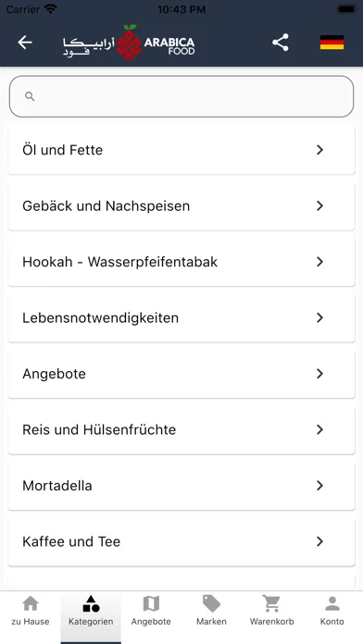Expand Kaffee und Tee chevron

click(x=319, y=541)
